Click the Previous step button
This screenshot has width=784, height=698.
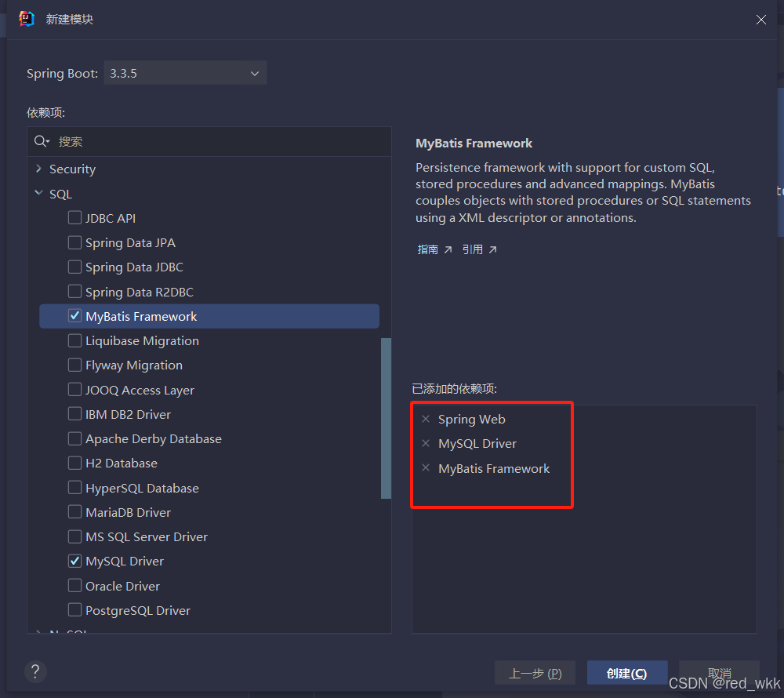tap(535, 673)
